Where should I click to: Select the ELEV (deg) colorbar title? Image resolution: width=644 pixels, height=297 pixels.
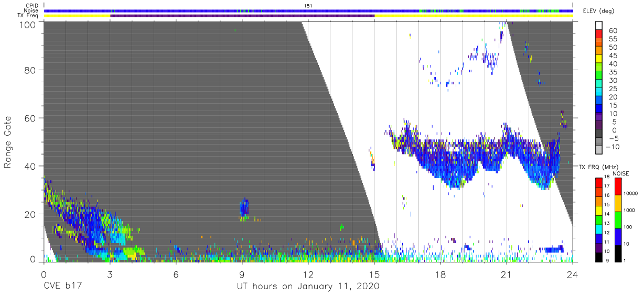[598, 11]
